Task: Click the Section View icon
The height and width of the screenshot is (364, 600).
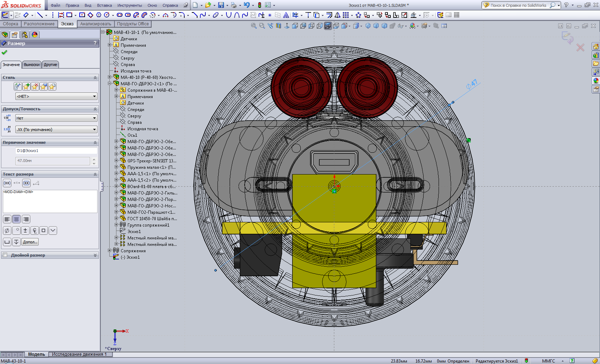Action: click(x=279, y=26)
